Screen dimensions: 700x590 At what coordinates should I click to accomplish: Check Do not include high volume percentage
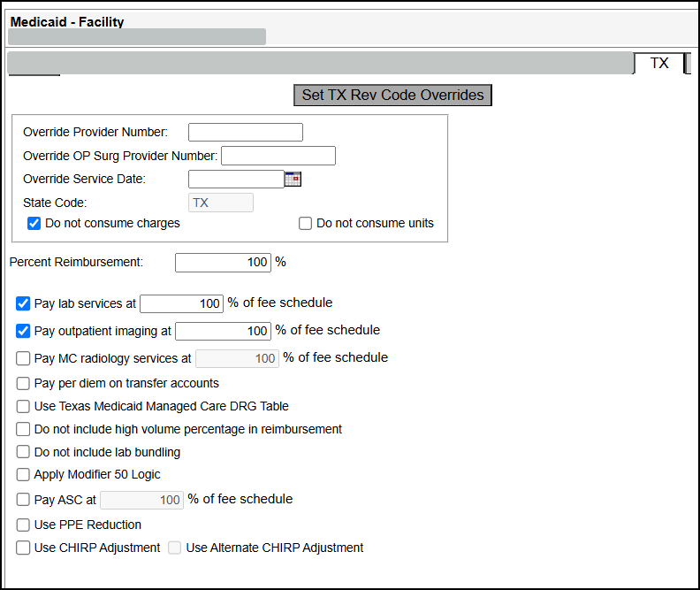[23, 429]
